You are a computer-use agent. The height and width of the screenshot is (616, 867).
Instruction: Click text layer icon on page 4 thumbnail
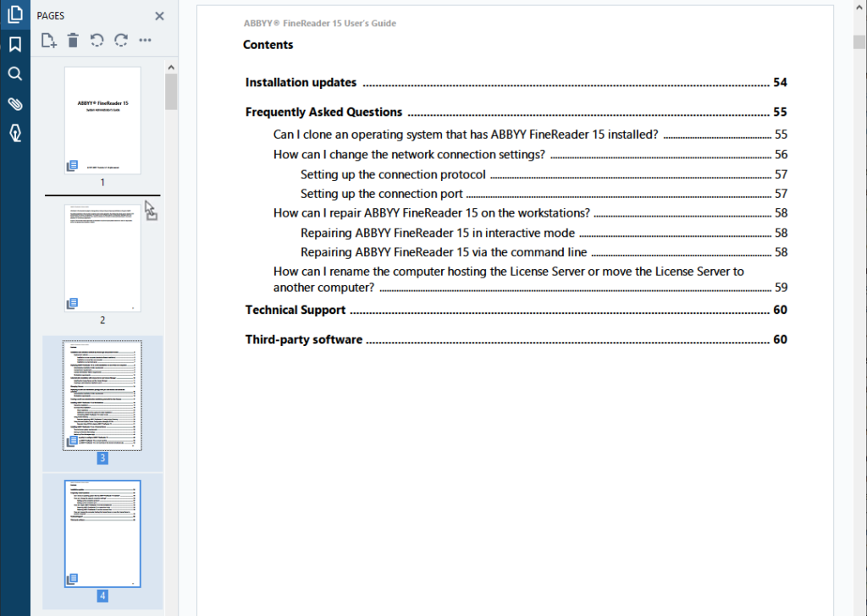72,579
